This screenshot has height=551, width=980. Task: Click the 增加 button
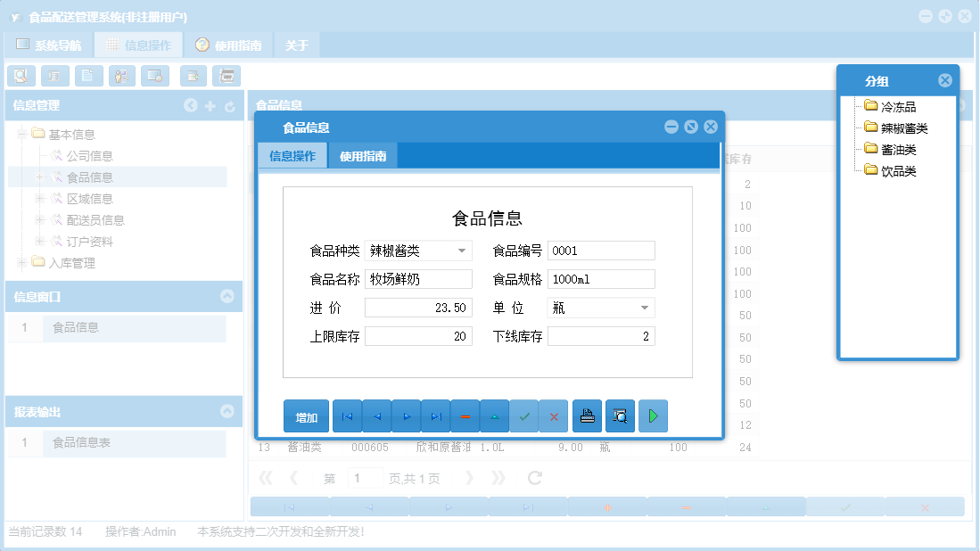306,416
